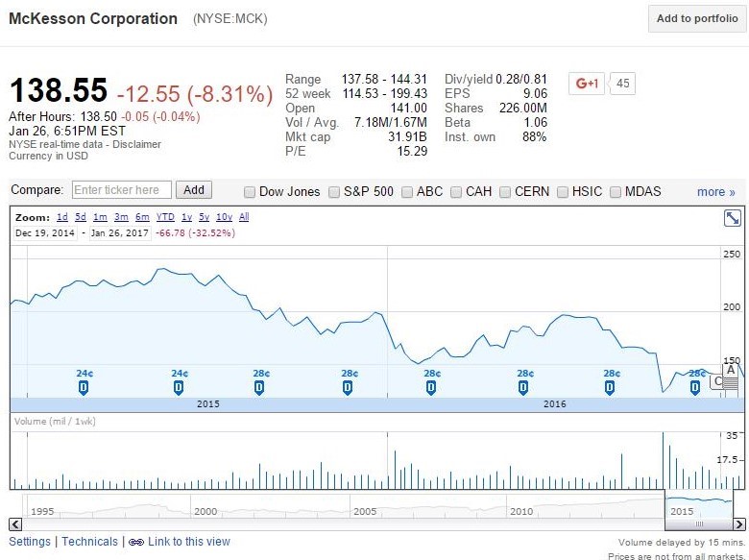Select the YTD zoom range
This screenshot has width=749, height=560.
tap(165, 217)
